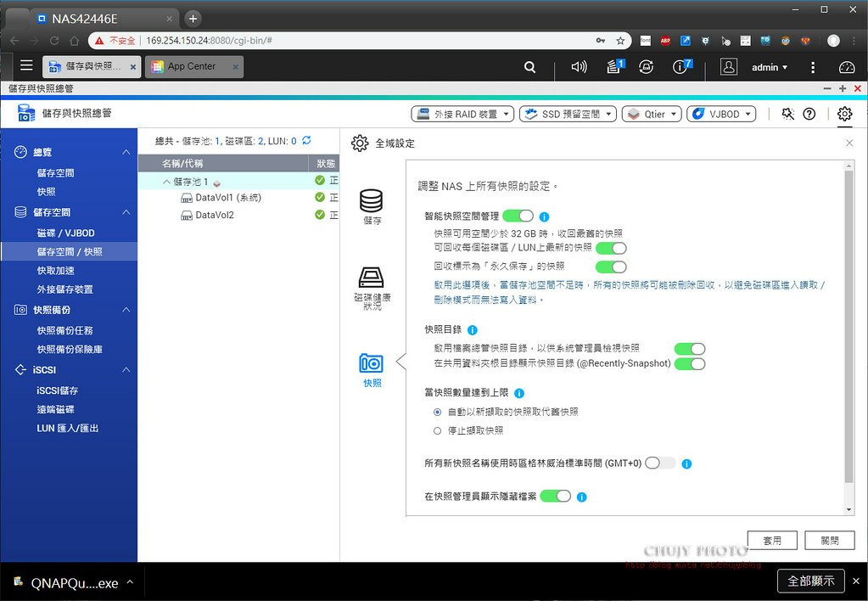Screen dimensions: 868x601
Task: Open 快照備份任務 in sidebar
Action: coord(64,331)
